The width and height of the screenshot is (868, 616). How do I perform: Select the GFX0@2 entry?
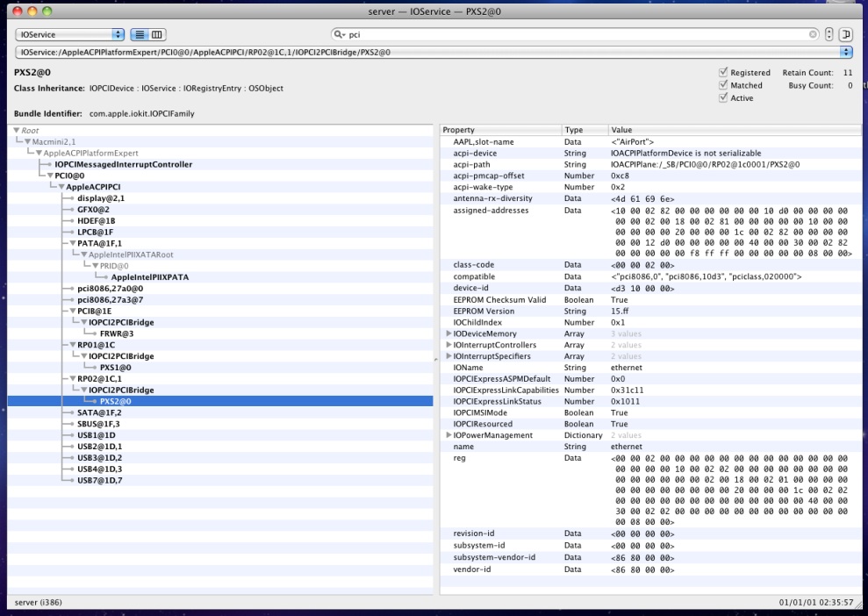[x=93, y=209]
